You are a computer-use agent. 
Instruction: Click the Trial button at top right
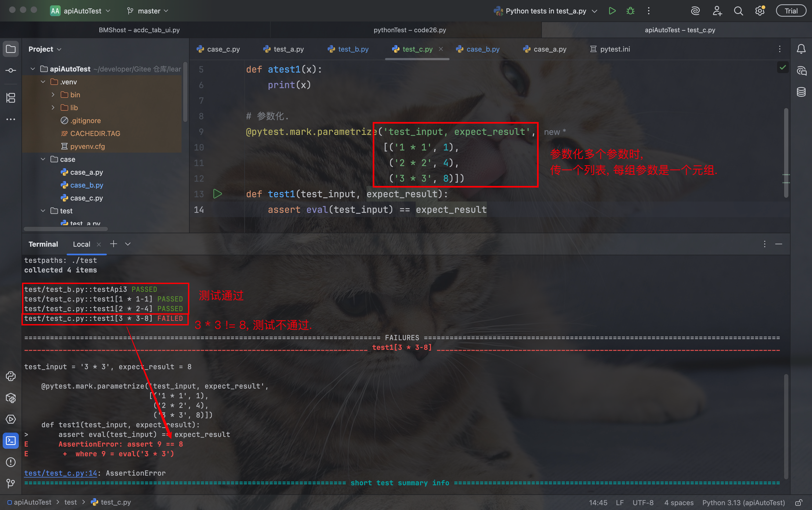click(791, 11)
